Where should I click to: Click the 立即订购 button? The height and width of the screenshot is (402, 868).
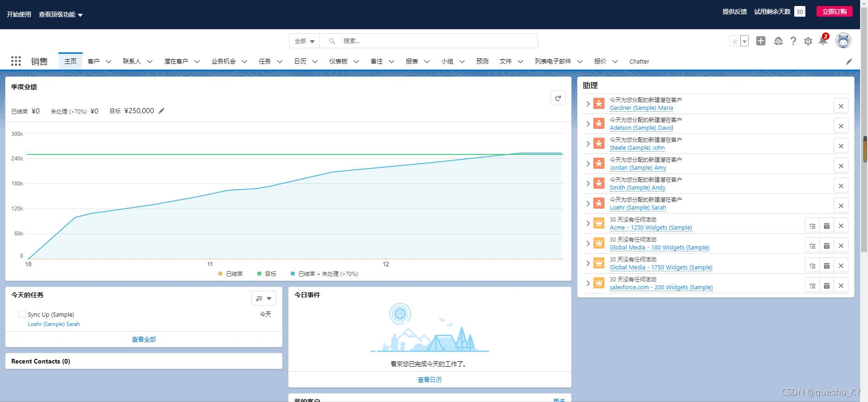834,12
